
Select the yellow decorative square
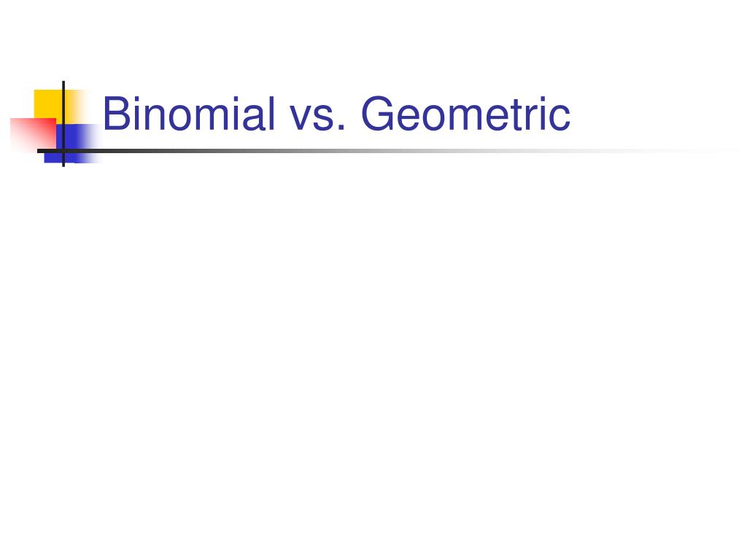47,104
